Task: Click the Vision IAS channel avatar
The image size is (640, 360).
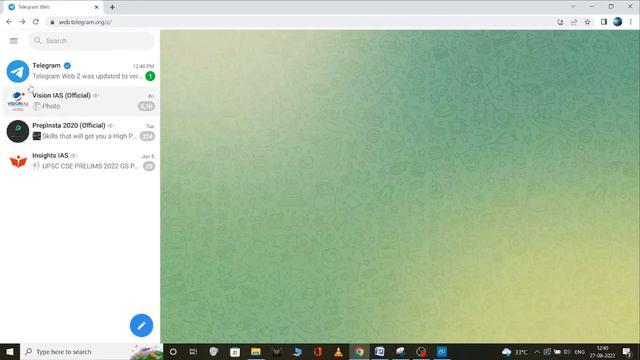Action: pos(18,101)
